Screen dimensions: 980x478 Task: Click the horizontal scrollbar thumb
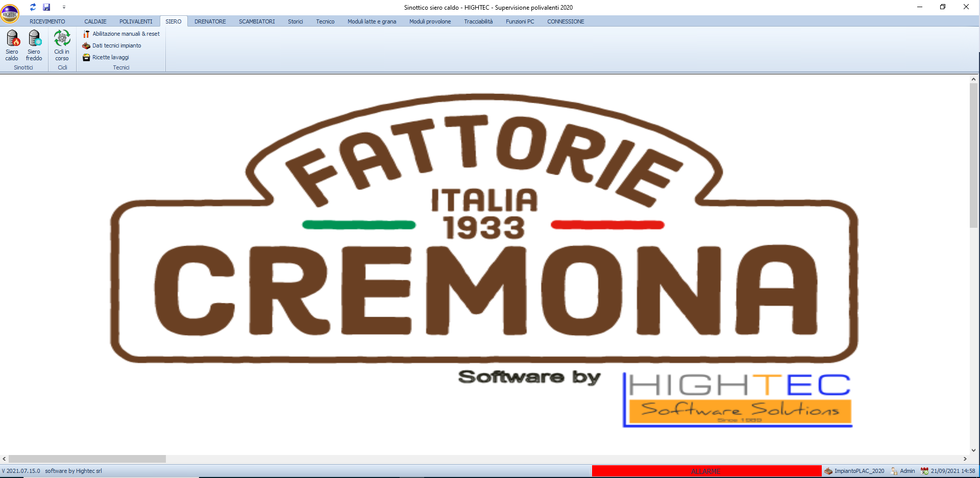pos(87,459)
